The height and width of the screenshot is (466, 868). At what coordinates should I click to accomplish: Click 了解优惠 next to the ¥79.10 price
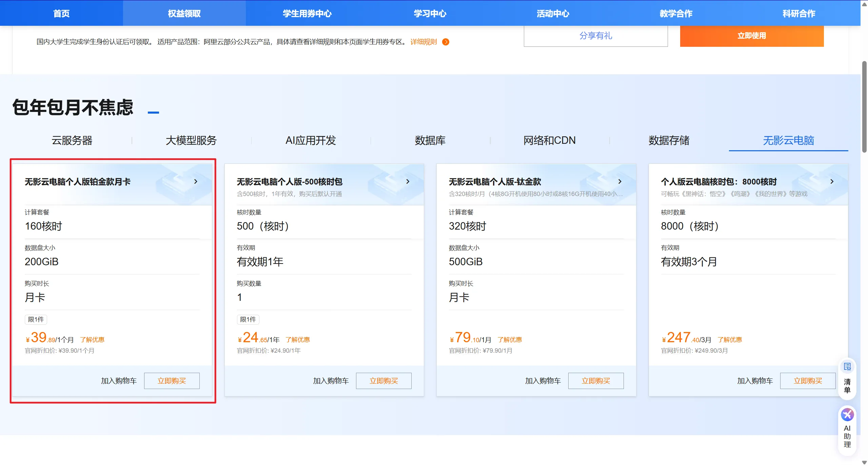[510, 339]
